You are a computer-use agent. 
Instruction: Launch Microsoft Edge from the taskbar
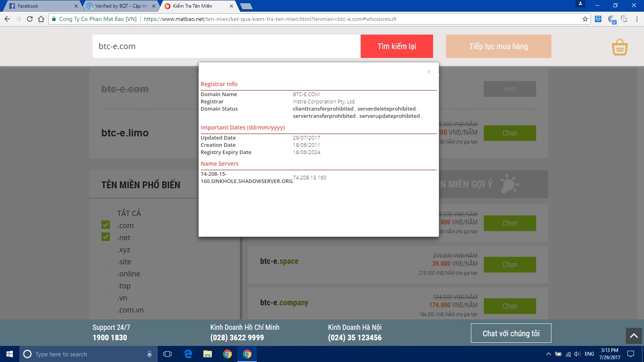(188, 354)
